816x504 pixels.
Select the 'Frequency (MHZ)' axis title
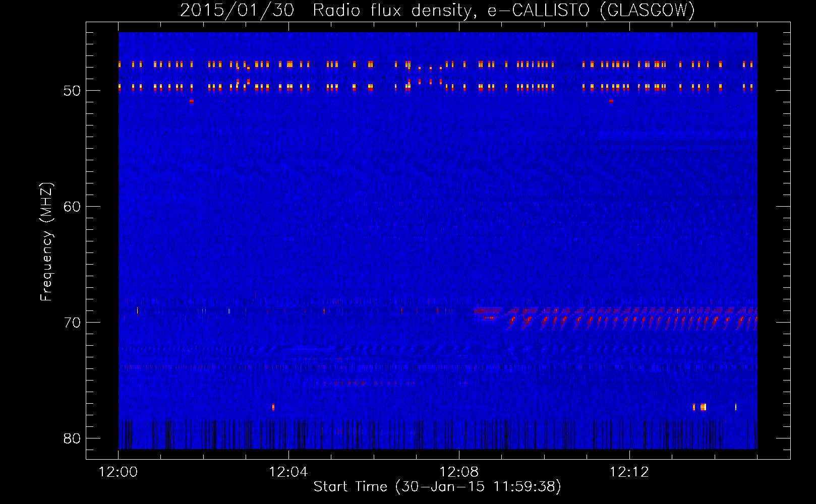click(x=46, y=242)
